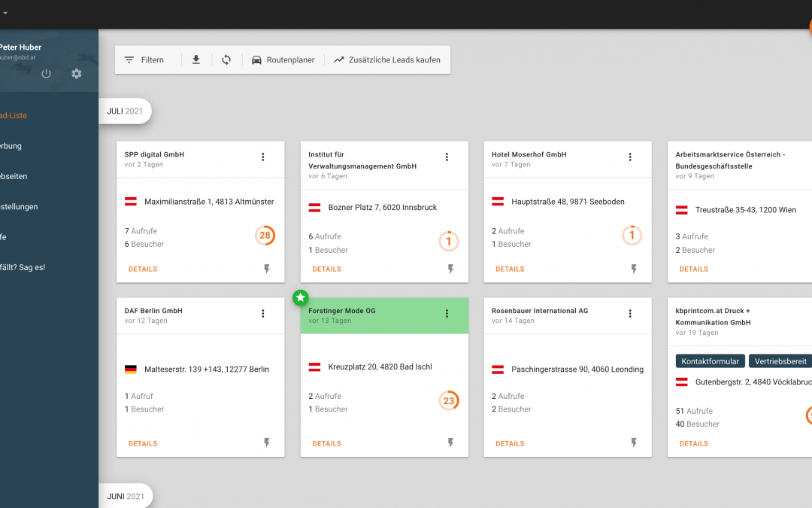Open three-dot menu of Institut für Verwaltungsmanagement
Screen dimensions: 812x508
point(447,157)
